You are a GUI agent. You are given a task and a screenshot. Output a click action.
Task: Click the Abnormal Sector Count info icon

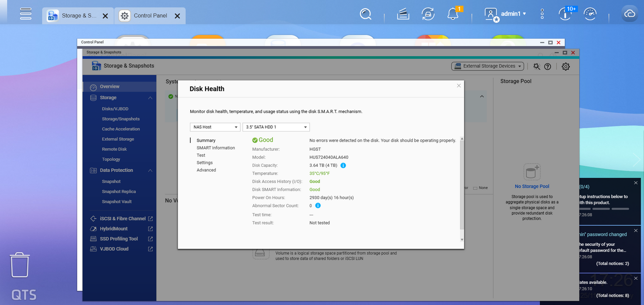coord(318,206)
